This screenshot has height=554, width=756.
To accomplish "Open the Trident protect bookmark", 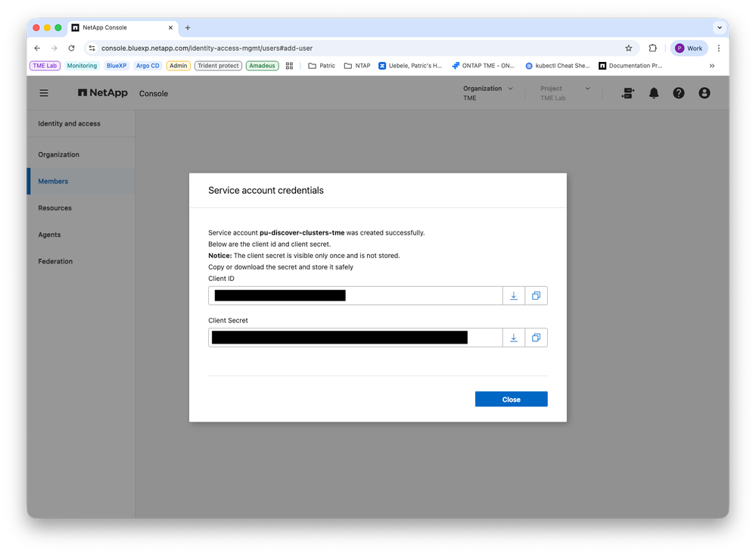I will (x=218, y=66).
